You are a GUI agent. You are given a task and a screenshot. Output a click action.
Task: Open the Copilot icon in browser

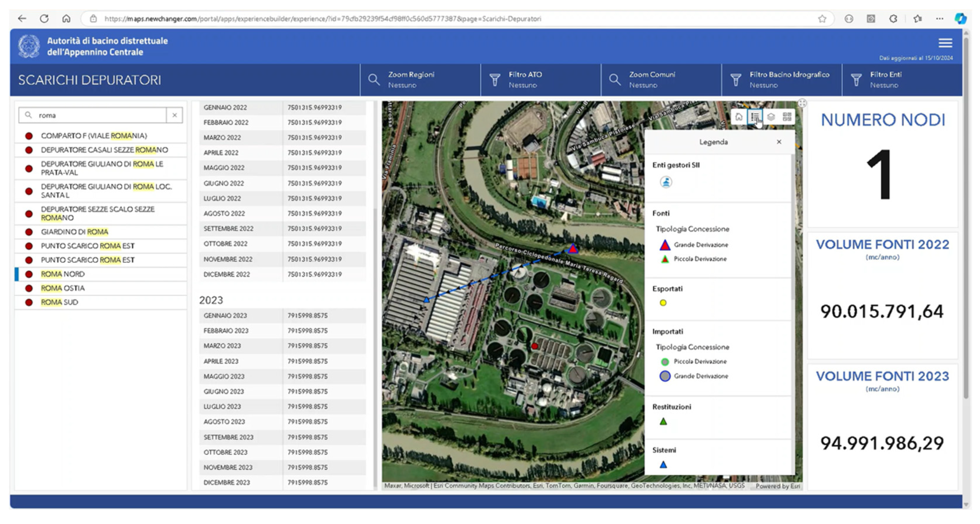960,19
